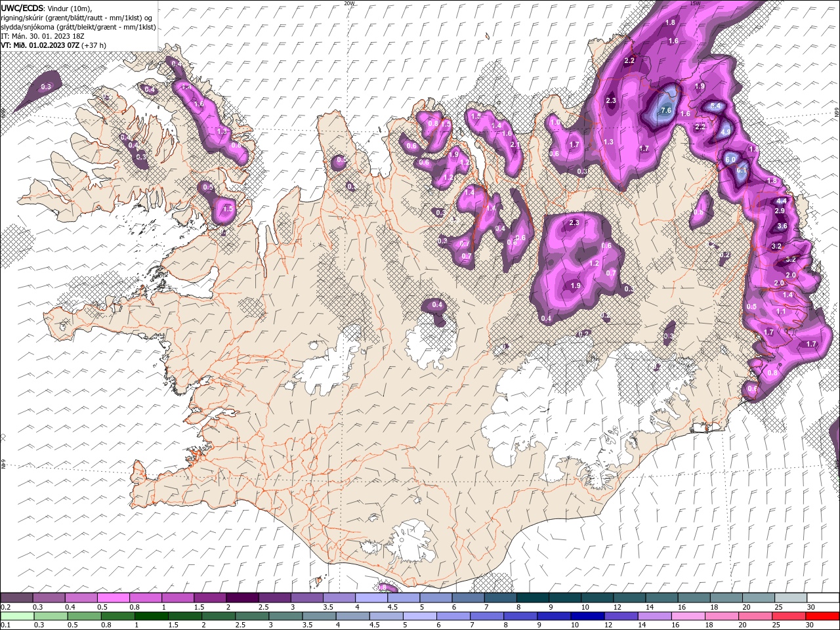
Task: Click the 7.6 precipitation maximum value
Action: tap(666, 110)
